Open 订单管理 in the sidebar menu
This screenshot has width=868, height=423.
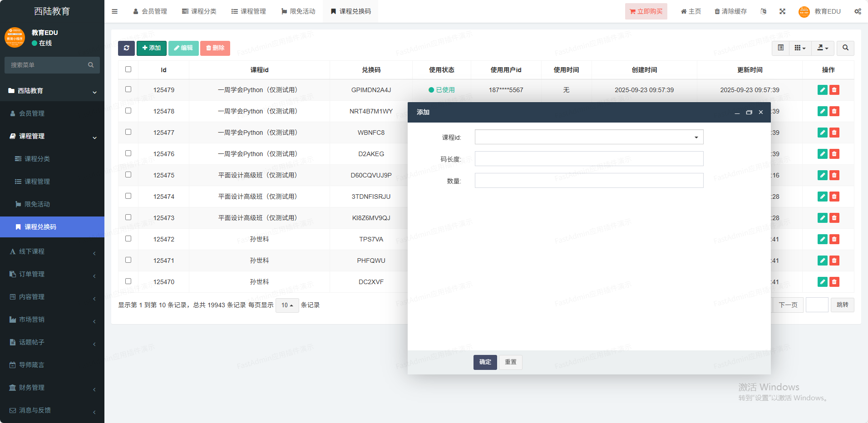(x=32, y=274)
